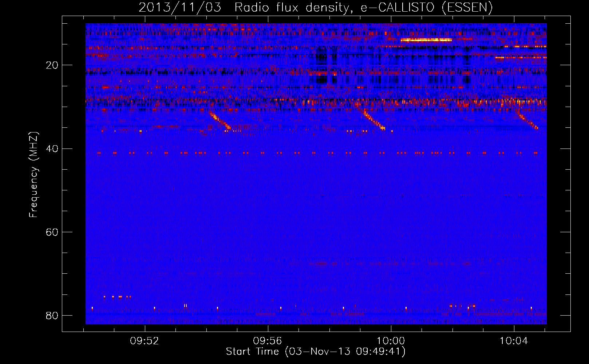The height and width of the screenshot is (364, 589).
Task: Click the 10:04 time tick label
Action: [x=514, y=341]
